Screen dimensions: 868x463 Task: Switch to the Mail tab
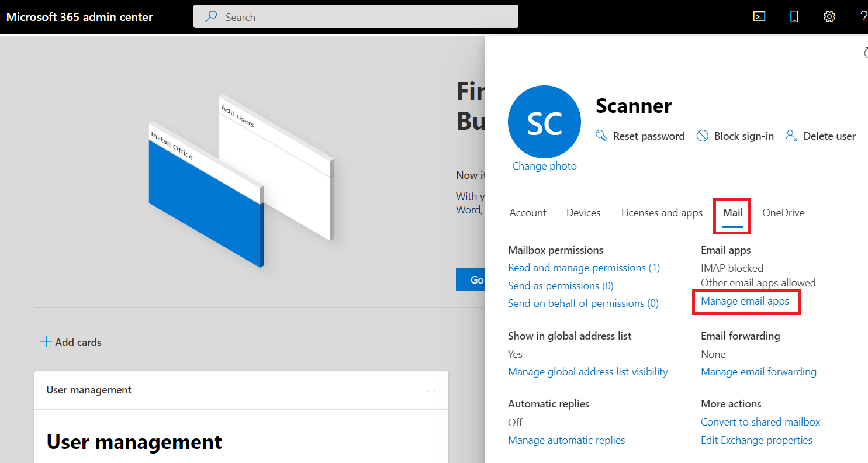coord(732,213)
